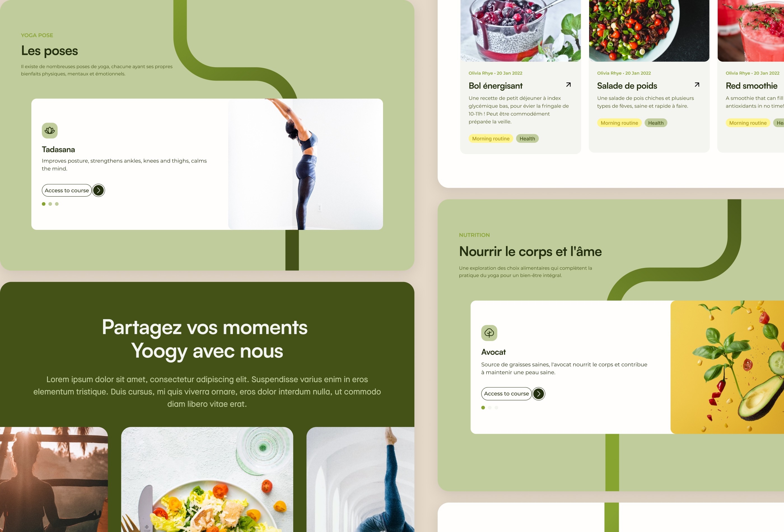Screen dimensions: 784x532
Task: Click the forward arrow button next Tadasana course
Action: tap(99, 190)
